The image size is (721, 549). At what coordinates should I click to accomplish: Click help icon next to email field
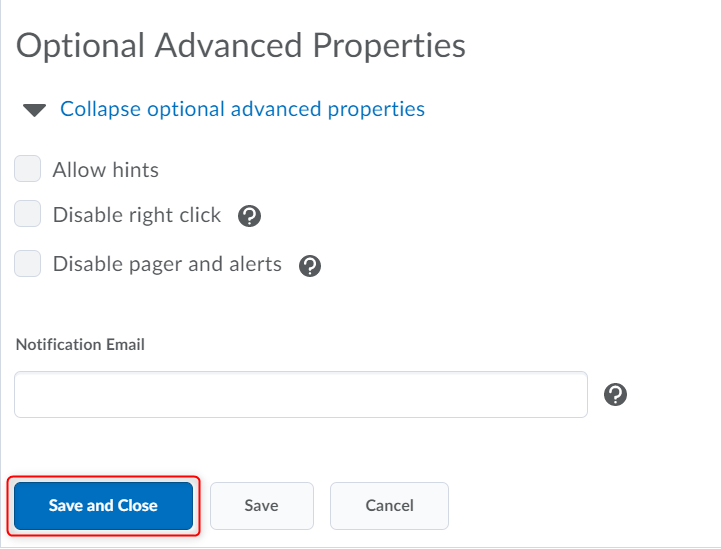point(616,395)
